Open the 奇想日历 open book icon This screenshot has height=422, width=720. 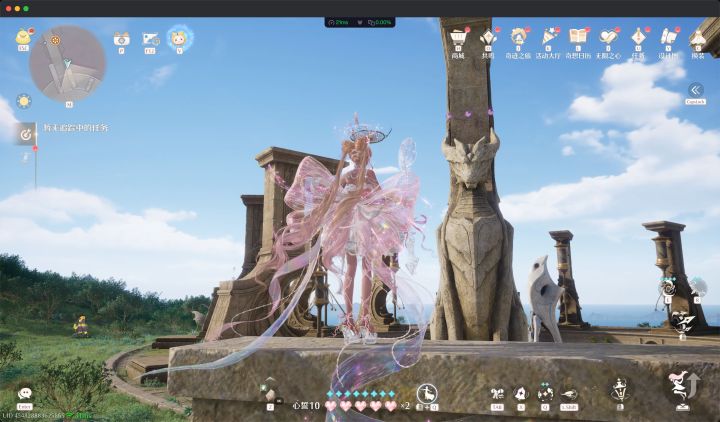(x=578, y=36)
